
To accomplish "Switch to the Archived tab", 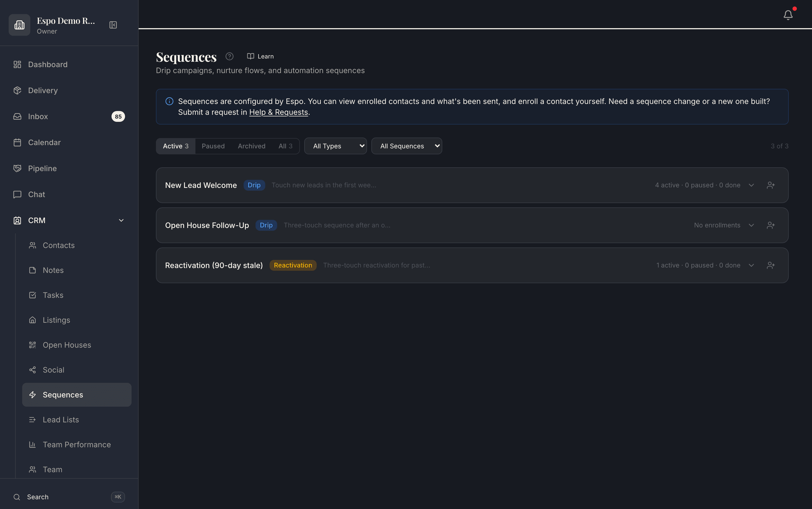I will click(251, 146).
